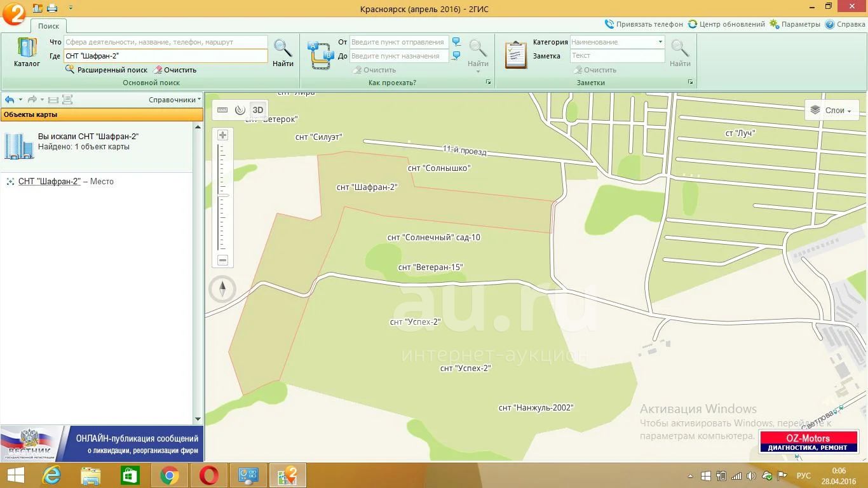This screenshot has width=868, height=488.
Task: Print the map with the printer icon
Action: 53,8
